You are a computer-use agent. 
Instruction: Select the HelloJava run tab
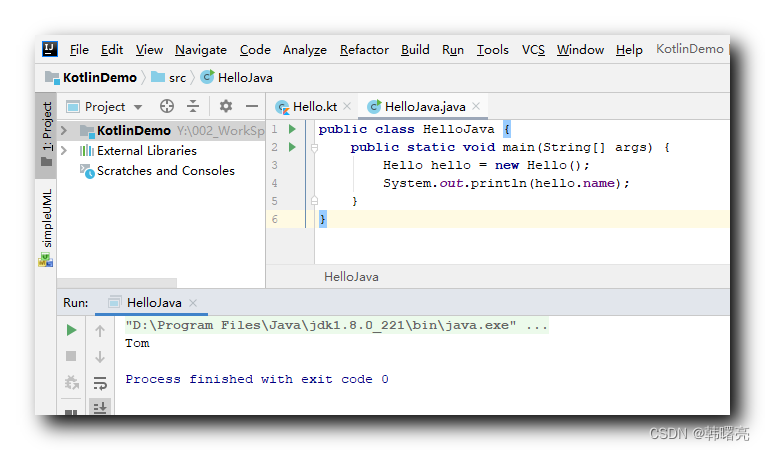point(154,303)
